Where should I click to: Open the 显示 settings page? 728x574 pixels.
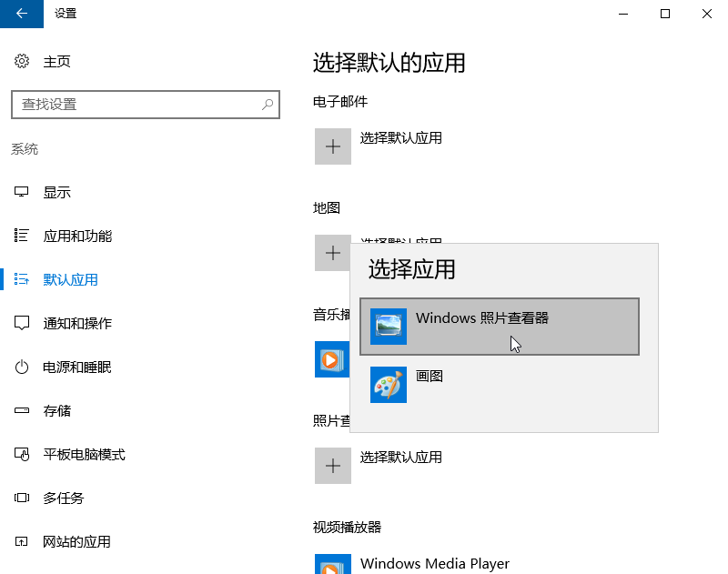(56, 193)
